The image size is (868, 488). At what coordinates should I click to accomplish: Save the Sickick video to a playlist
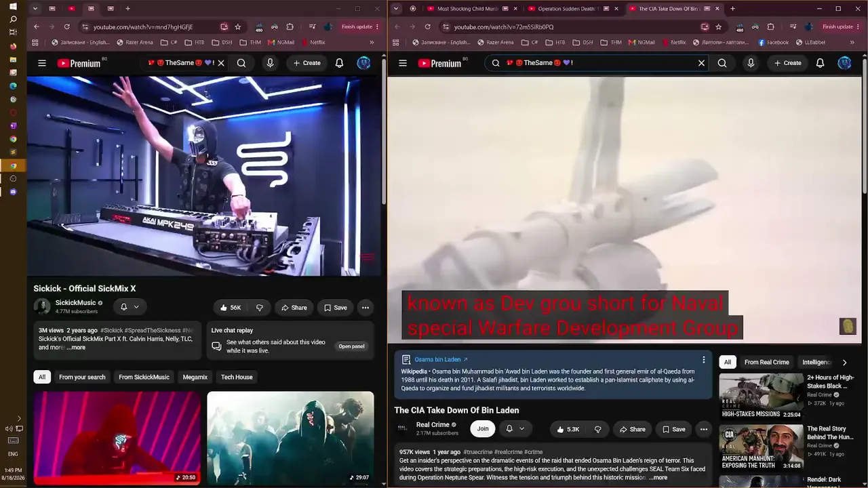(335, 308)
